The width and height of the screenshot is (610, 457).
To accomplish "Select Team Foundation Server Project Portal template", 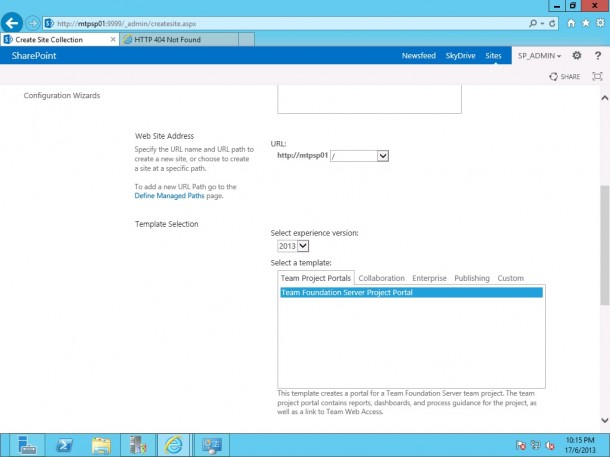I will pyautogui.click(x=411, y=292).
